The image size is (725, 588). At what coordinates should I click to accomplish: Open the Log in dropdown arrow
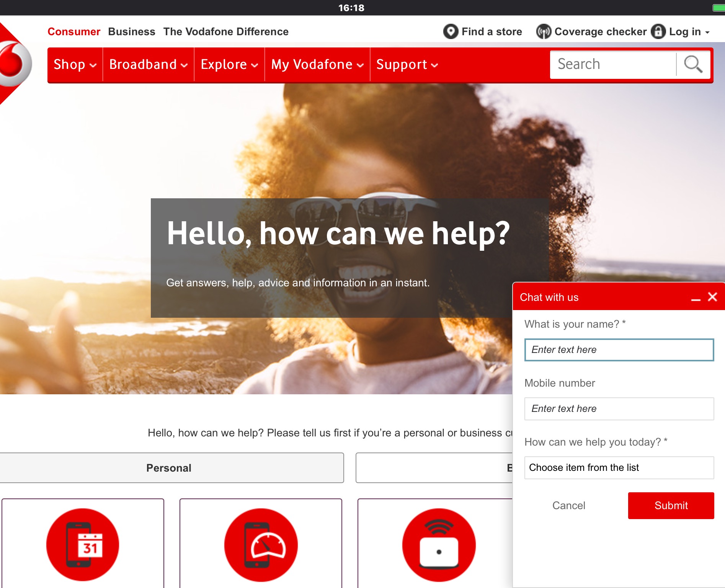click(707, 33)
